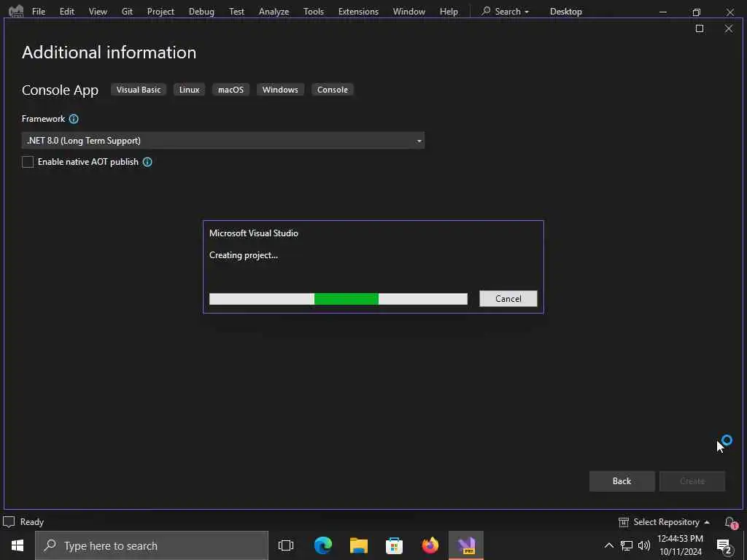Click the Visual Basic tag
The height and width of the screenshot is (560, 747).
pyautogui.click(x=139, y=90)
